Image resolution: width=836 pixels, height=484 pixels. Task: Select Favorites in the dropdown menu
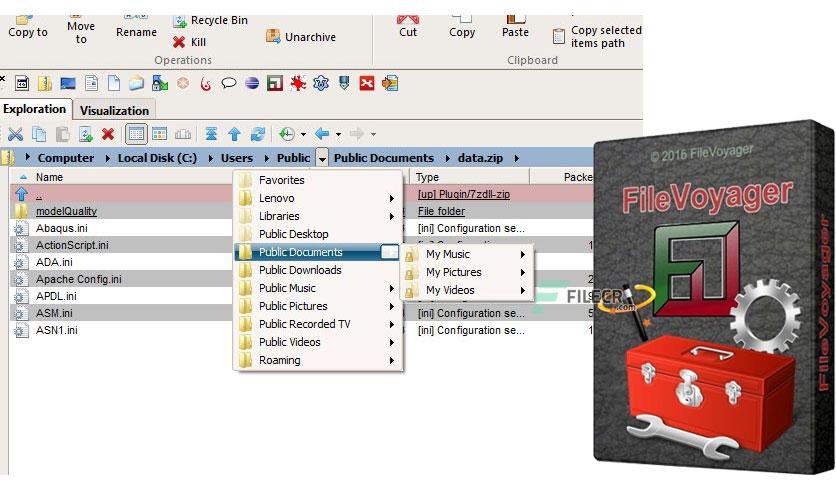click(318, 180)
